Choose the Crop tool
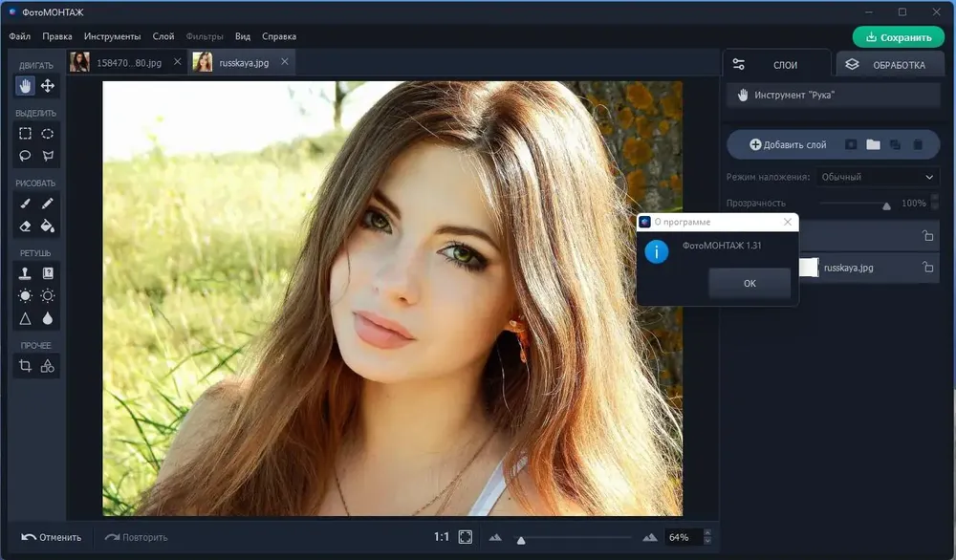The image size is (956, 560). pos(25,366)
